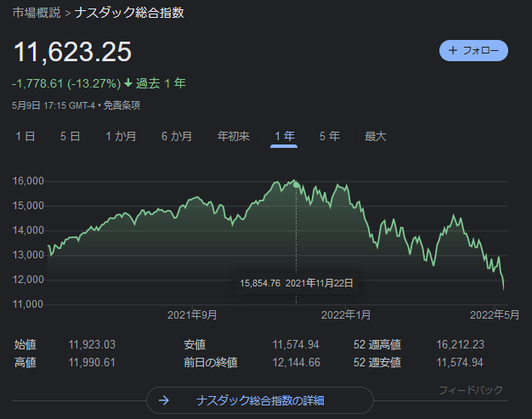Click the chart data point marker at peak
Viewport: 532px width, 419px height.
(297, 185)
